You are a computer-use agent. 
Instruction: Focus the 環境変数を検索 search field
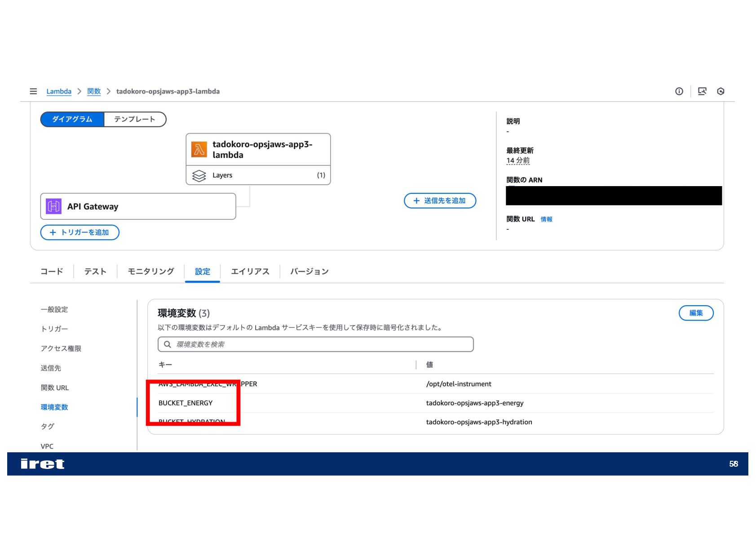[x=316, y=344]
